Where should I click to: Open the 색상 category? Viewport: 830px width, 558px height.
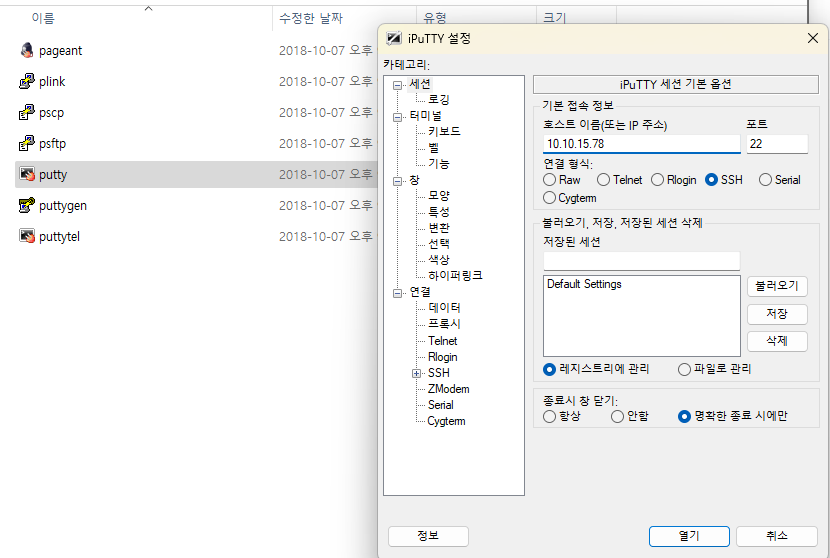tap(439, 259)
